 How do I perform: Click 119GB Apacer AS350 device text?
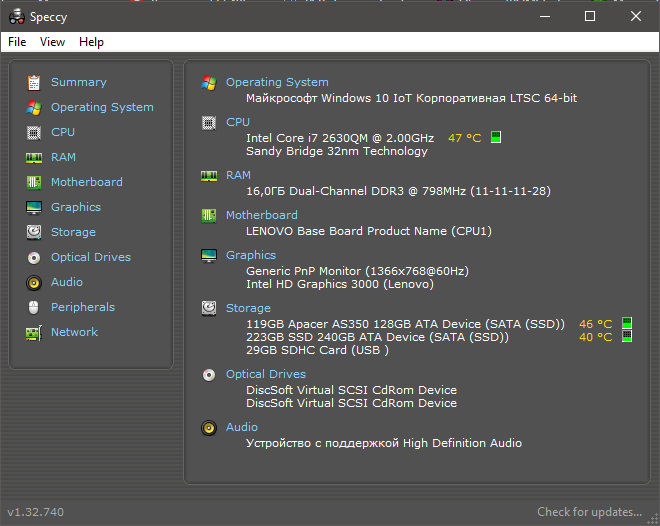405,324
